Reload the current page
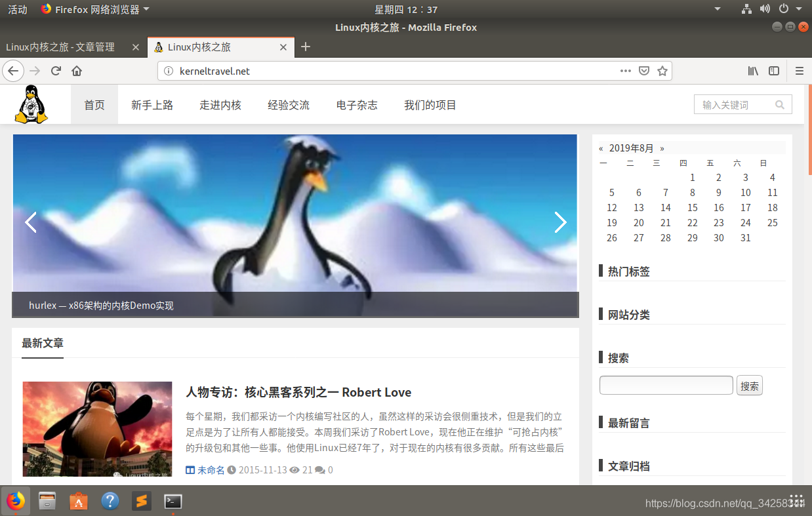The image size is (812, 516). pyautogui.click(x=55, y=71)
